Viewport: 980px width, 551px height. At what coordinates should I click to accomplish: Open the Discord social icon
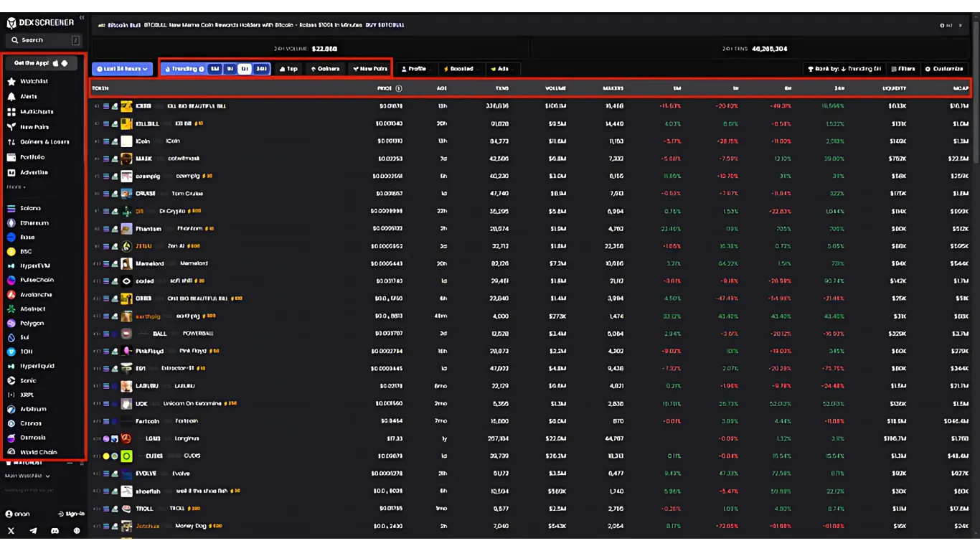tap(55, 531)
